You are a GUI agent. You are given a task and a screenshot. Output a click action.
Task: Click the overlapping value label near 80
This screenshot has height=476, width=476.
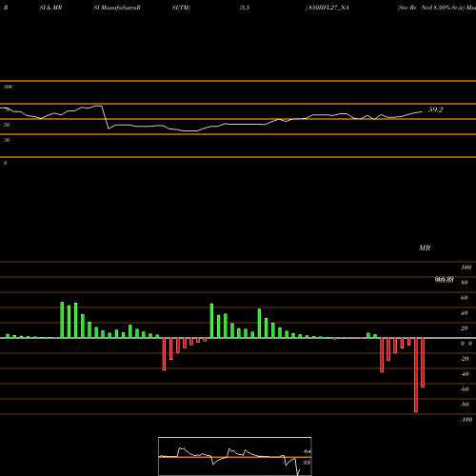coord(444,280)
